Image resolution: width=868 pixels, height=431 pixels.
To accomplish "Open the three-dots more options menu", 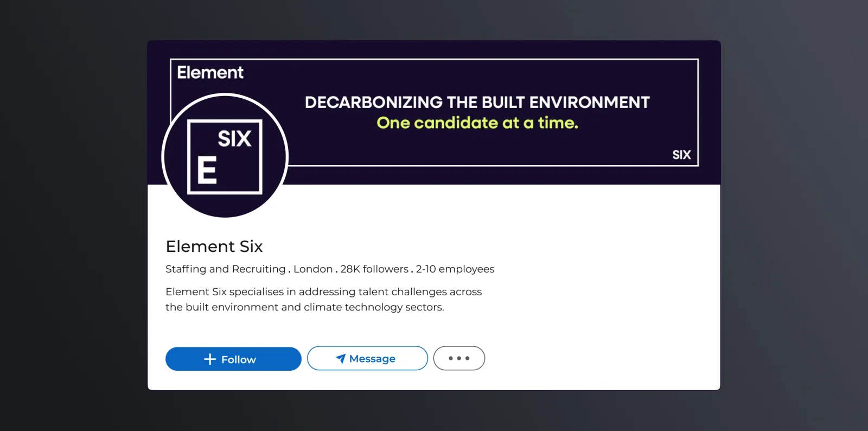I will (x=459, y=358).
